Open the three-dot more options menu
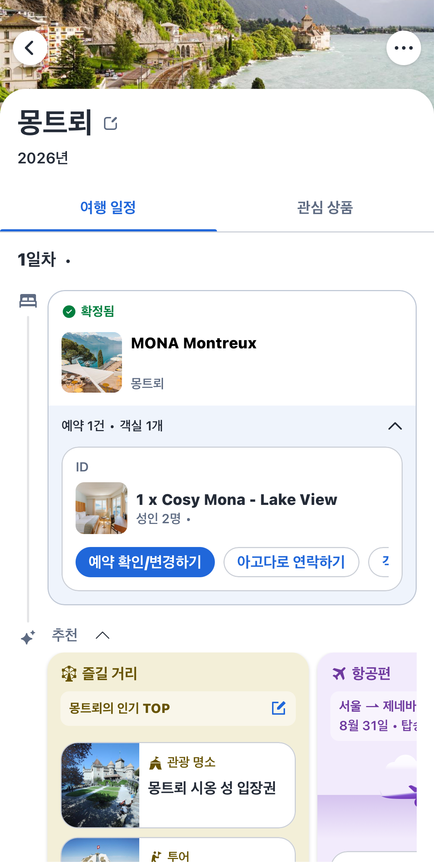This screenshot has width=434, height=868. [403, 48]
